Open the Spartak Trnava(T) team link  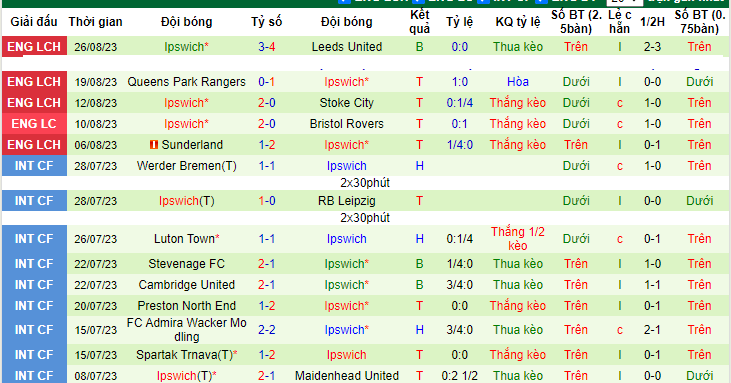point(185,355)
